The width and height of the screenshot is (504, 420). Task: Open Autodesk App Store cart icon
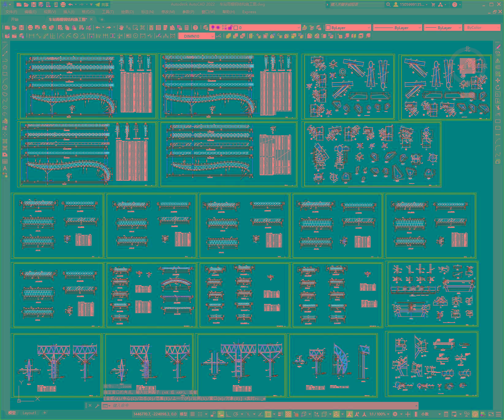[433, 5]
